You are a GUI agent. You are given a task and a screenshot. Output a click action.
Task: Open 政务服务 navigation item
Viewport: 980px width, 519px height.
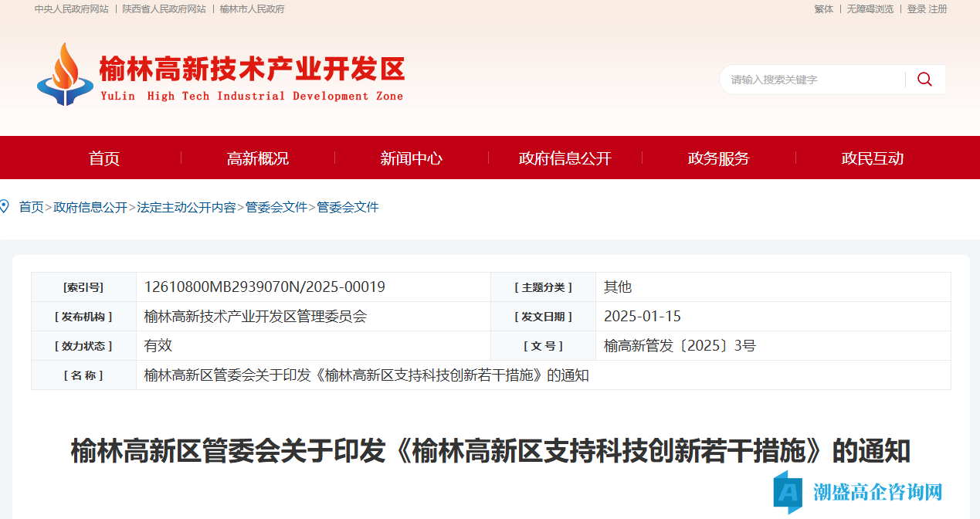pyautogui.click(x=719, y=158)
